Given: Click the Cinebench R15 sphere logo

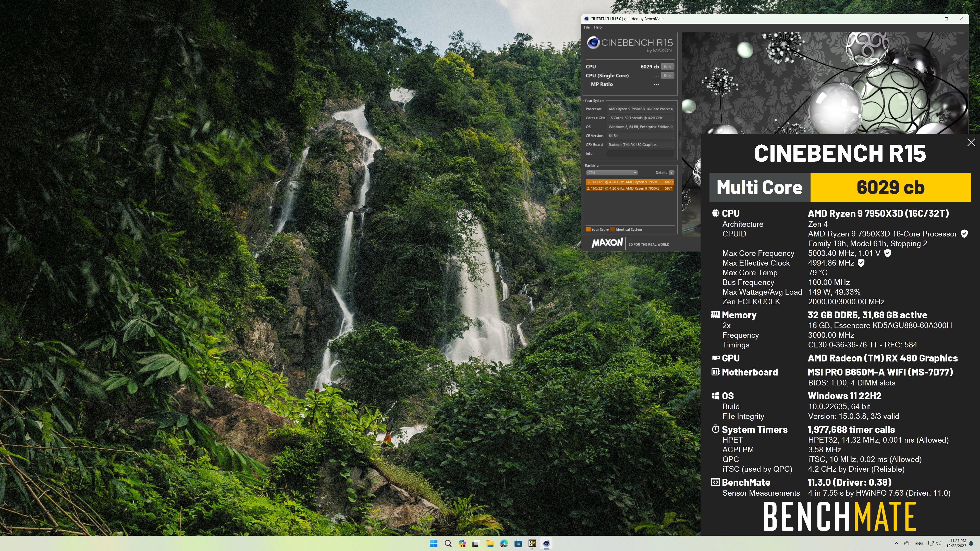Looking at the screenshot, I should point(593,43).
